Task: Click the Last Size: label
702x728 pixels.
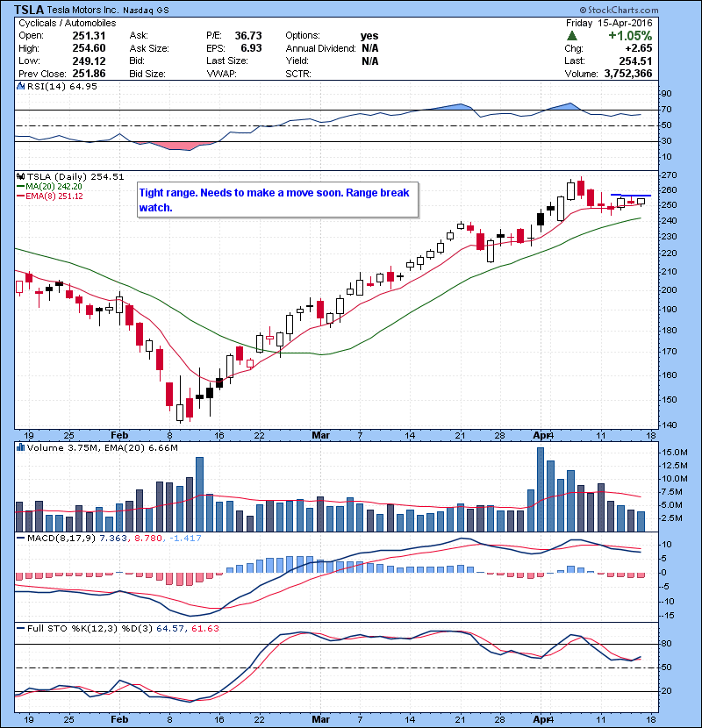Action: 227,61
